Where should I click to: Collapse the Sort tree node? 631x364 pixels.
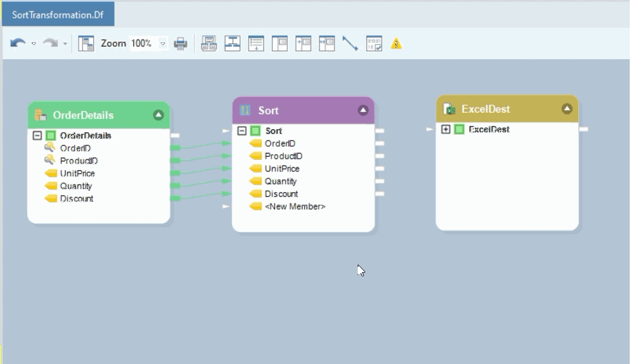[x=242, y=131]
